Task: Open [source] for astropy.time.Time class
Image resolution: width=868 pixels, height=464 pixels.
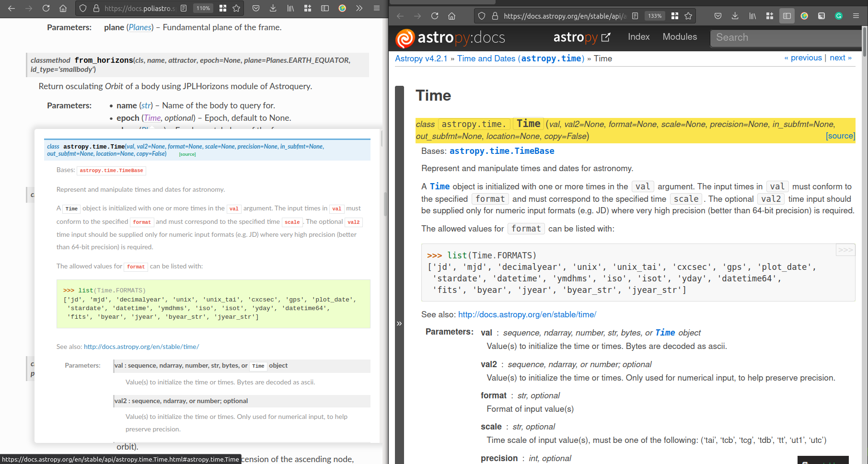Action: [x=840, y=136]
